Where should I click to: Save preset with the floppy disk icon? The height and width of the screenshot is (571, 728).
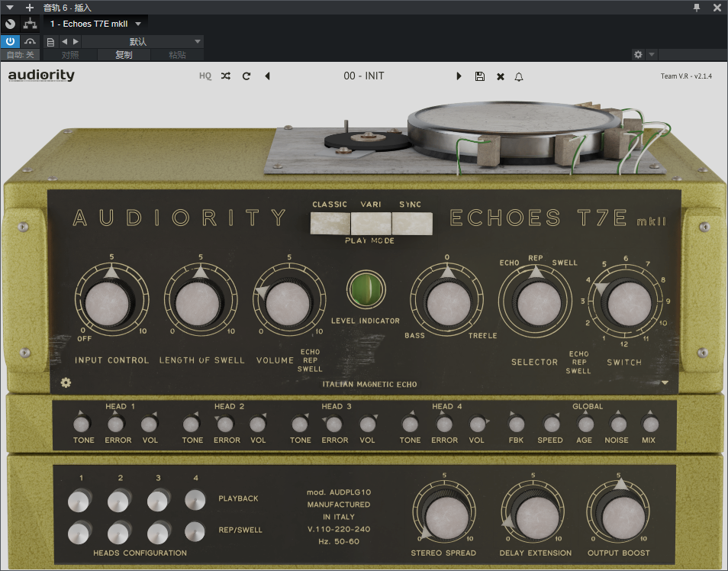[x=479, y=76]
